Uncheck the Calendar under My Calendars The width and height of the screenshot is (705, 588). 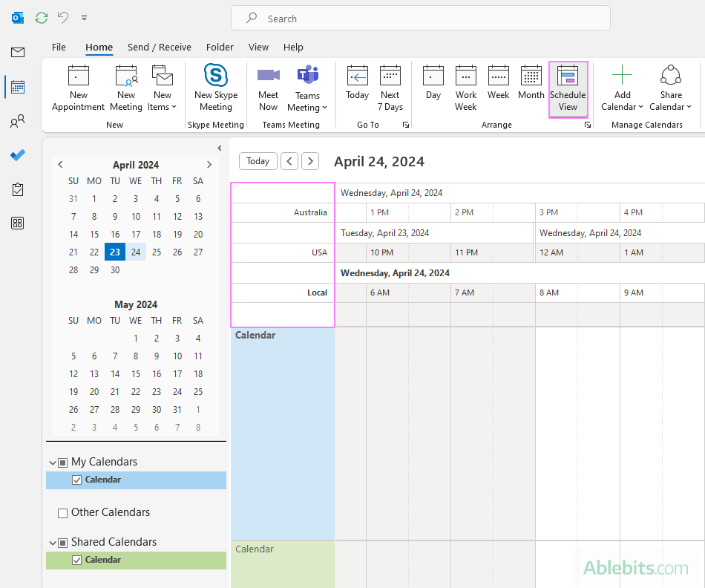pos(77,480)
